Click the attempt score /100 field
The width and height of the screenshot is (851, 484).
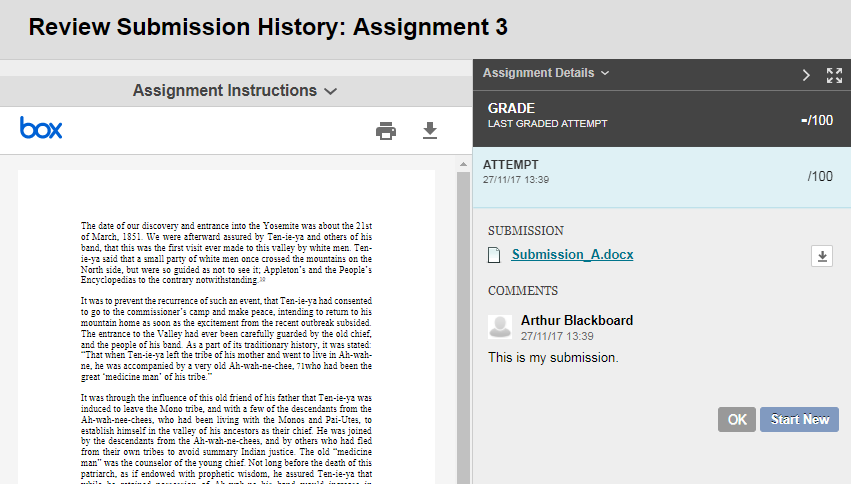click(819, 177)
